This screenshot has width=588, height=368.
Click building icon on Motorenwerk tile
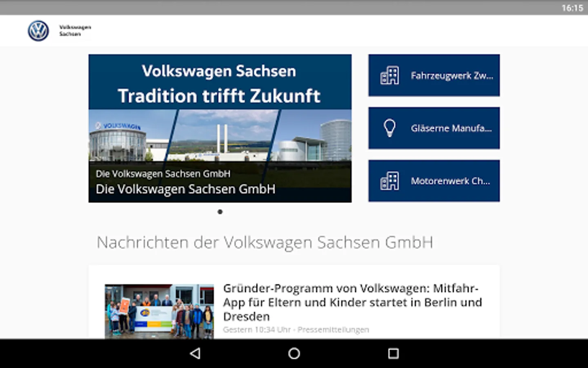tap(390, 181)
